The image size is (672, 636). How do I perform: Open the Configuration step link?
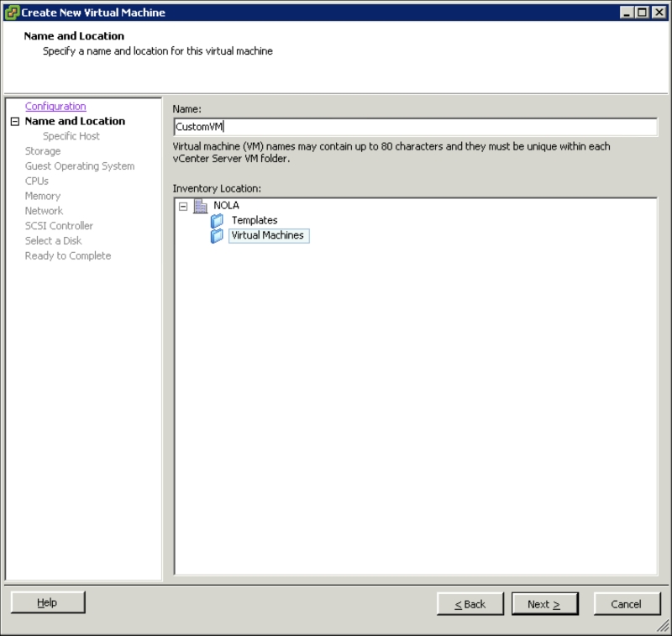[55, 107]
